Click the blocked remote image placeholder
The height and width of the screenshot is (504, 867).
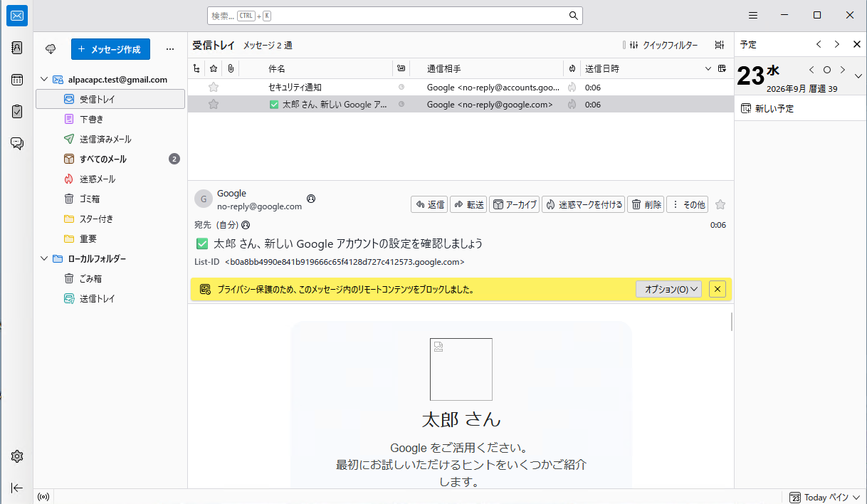pyautogui.click(x=461, y=369)
